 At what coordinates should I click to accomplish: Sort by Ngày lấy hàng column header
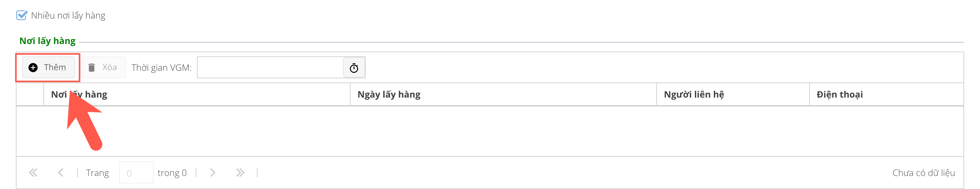coord(389,94)
